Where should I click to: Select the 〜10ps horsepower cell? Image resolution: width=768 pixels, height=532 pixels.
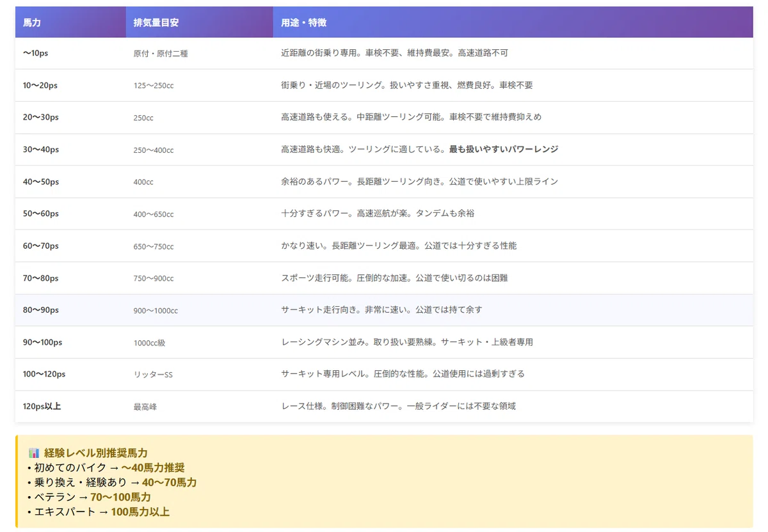pos(70,54)
